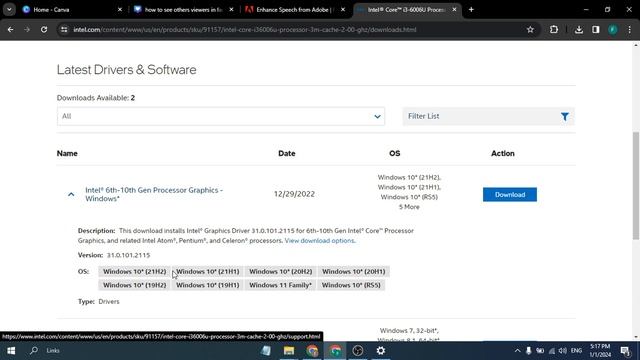The image size is (640, 360).
Task: Open the volume speaker tray icon
Action: [x=563, y=351]
